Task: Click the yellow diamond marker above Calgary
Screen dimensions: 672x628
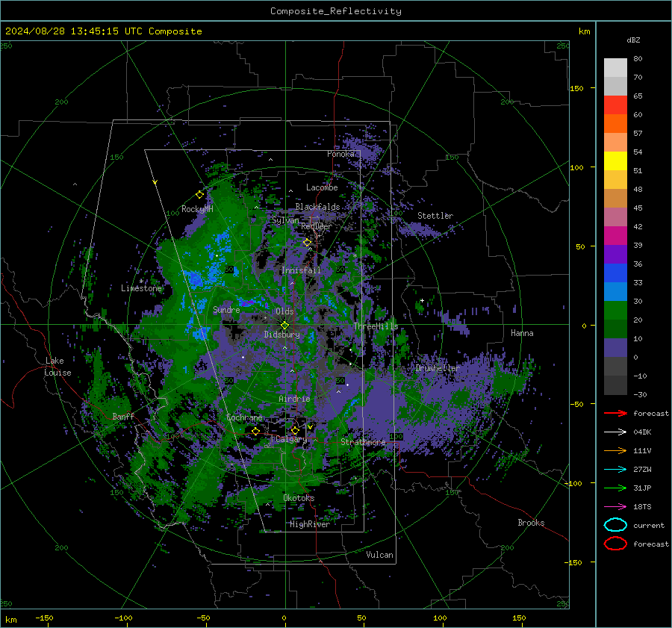Action: [295, 430]
